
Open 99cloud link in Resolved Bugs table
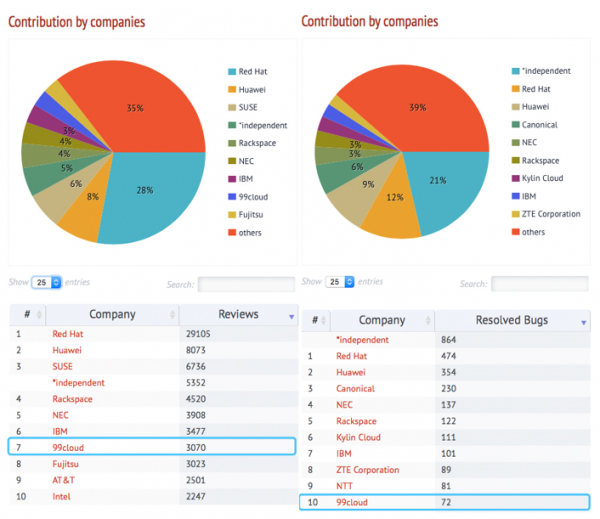(352, 503)
